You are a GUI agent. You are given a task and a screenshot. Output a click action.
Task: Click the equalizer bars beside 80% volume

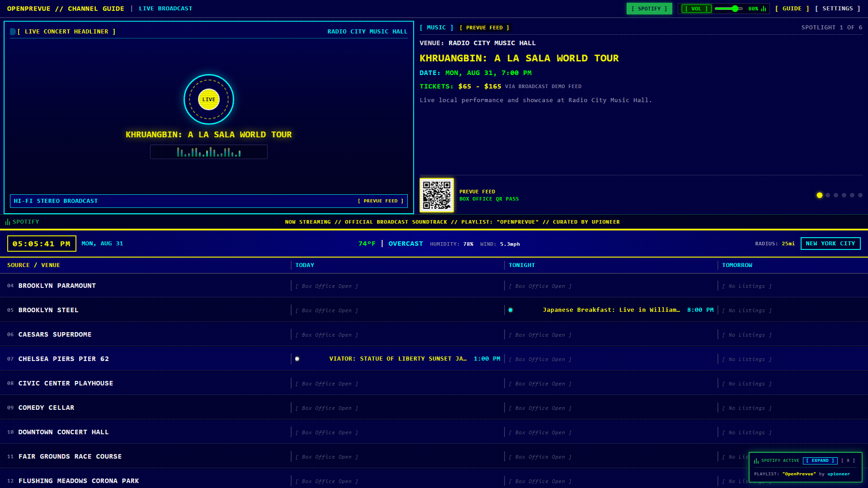point(764,9)
